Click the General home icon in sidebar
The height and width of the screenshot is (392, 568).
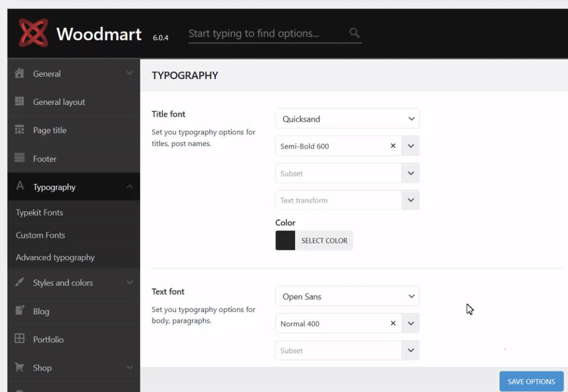pyautogui.click(x=19, y=73)
